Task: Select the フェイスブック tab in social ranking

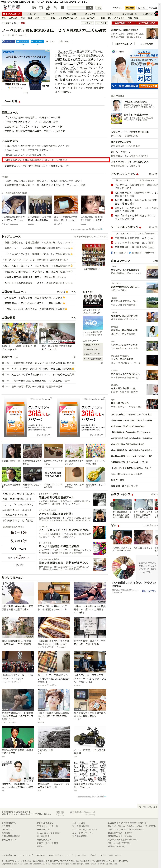Action: click(x=123, y=233)
